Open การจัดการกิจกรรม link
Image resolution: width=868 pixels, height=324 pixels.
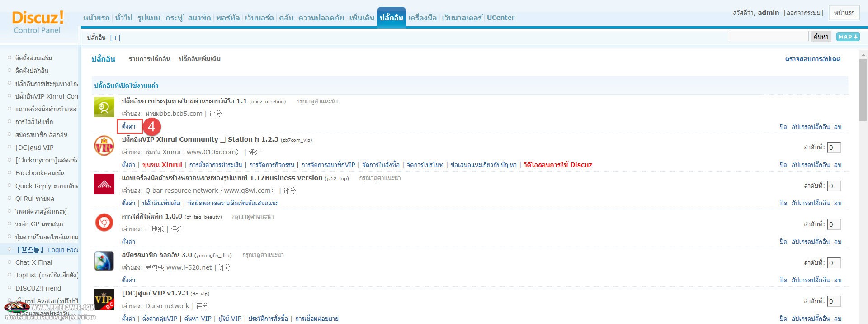272,165
